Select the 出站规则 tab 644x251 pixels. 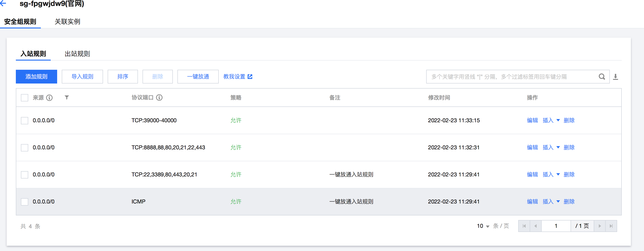77,53
